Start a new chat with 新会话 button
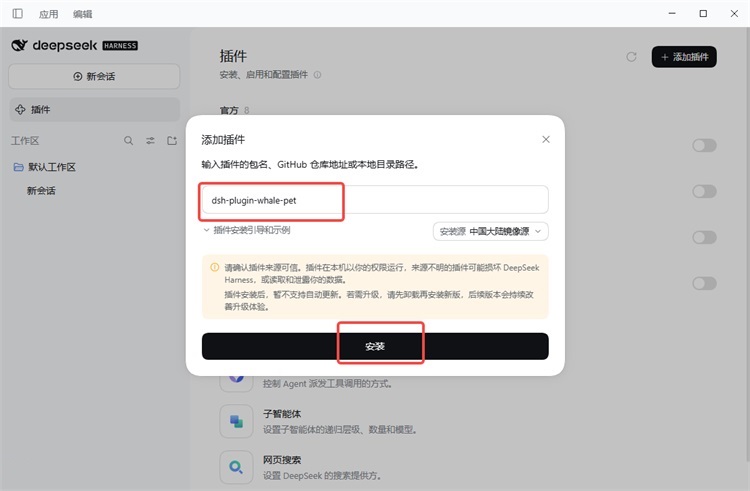 click(x=94, y=76)
